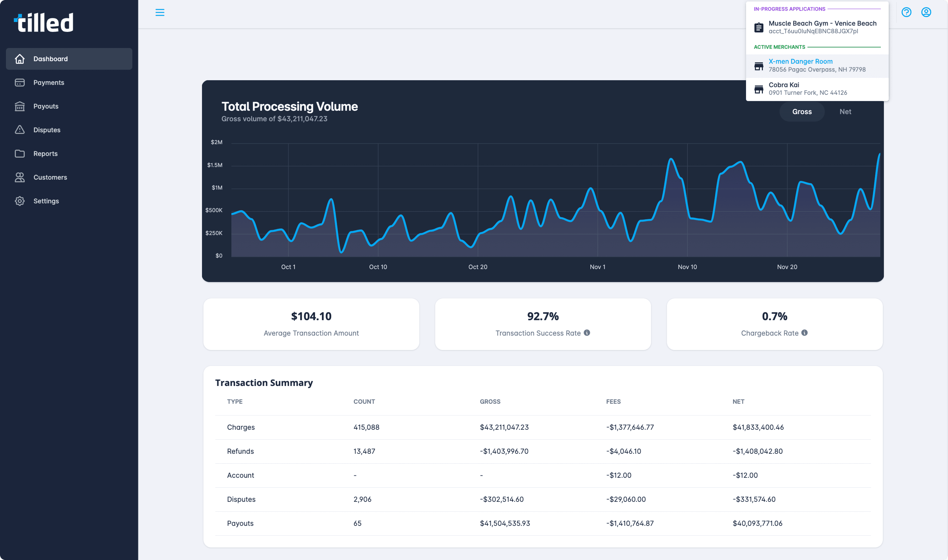The width and height of the screenshot is (948, 560).
Task: Select the Dashboard home icon in sidebar
Action: 20,59
